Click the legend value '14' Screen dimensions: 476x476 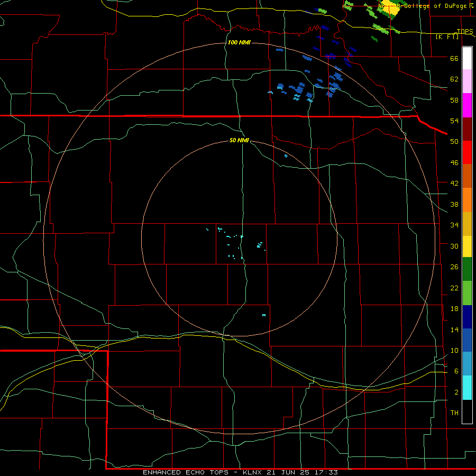[454, 329]
